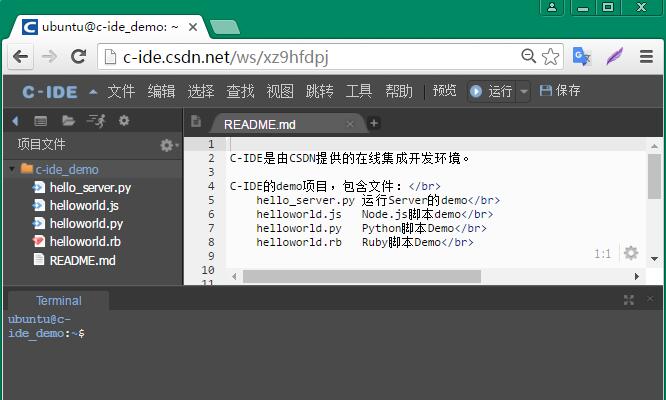Viewport: 666px width, 400px height.
Task: Open the 视图 menu
Action: pos(280,91)
